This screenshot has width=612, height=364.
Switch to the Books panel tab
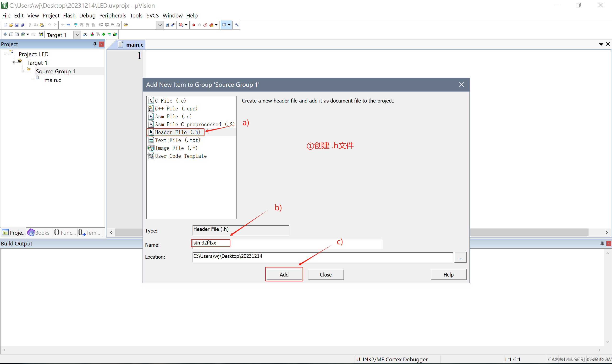point(39,233)
